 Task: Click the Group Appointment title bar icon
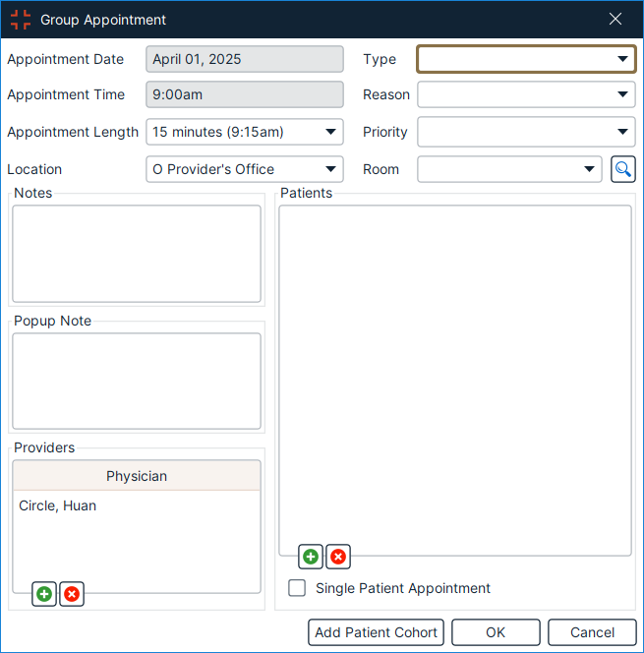(x=21, y=20)
